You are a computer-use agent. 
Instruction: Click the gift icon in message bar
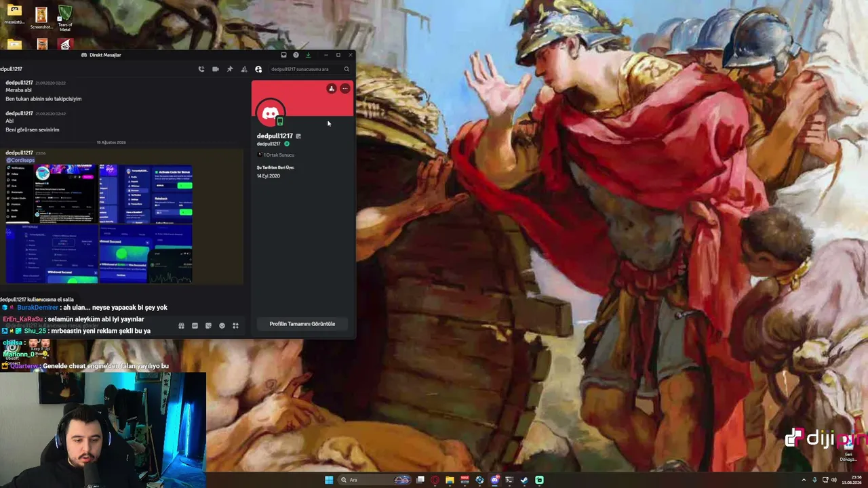[181, 326]
